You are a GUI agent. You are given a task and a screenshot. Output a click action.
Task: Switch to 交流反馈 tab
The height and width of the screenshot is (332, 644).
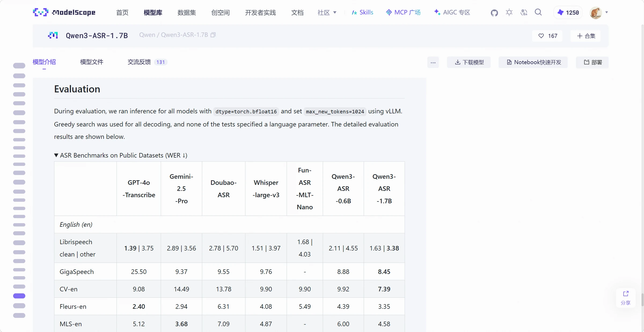point(139,62)
